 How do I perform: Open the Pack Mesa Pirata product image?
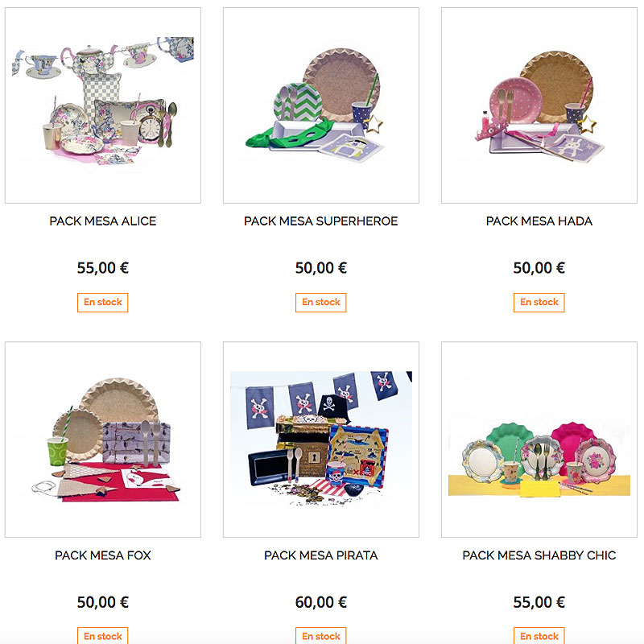coord(320,439)
